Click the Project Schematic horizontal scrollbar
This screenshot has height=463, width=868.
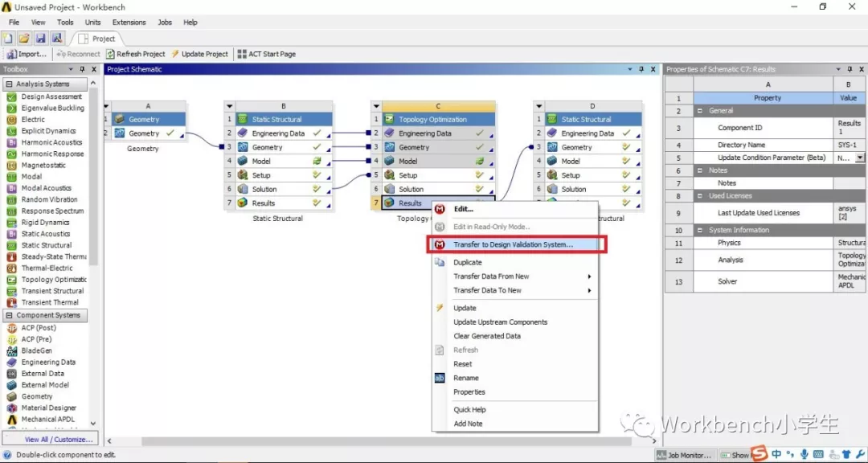[387, 441]
